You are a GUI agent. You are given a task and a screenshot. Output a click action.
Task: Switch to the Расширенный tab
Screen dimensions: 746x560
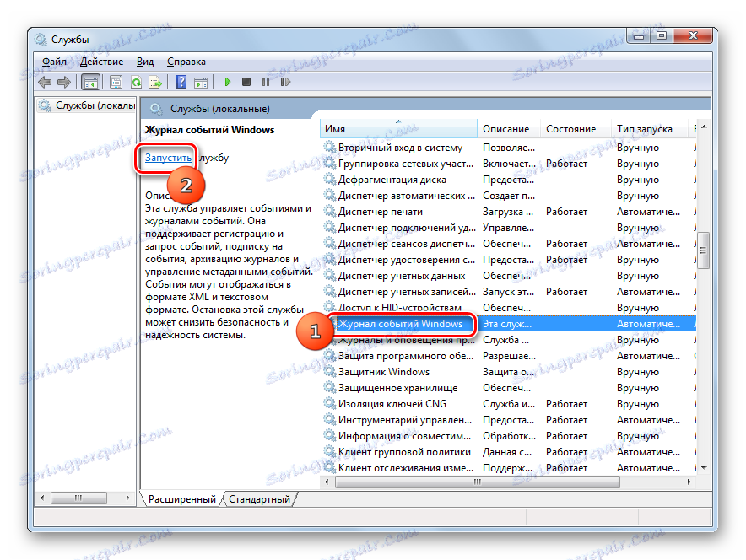pos(181,499)
